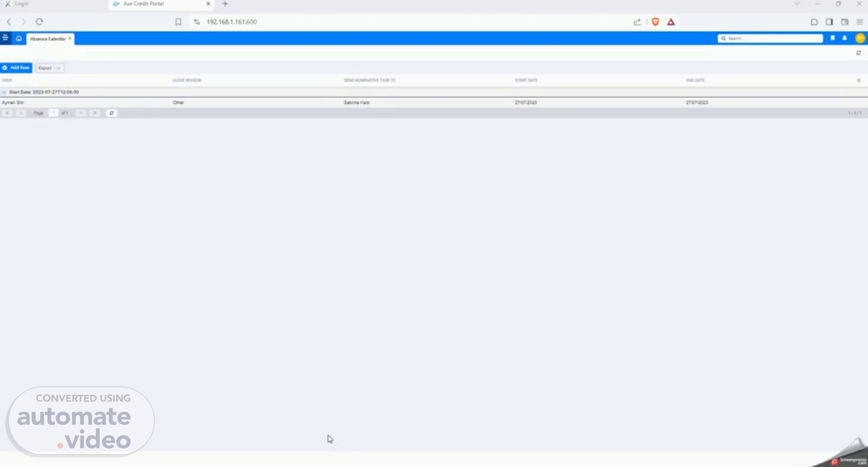Viewport: 868px width, 467px height.
Task: Sort by the Start Date column header
Action: tap(526, 80)
